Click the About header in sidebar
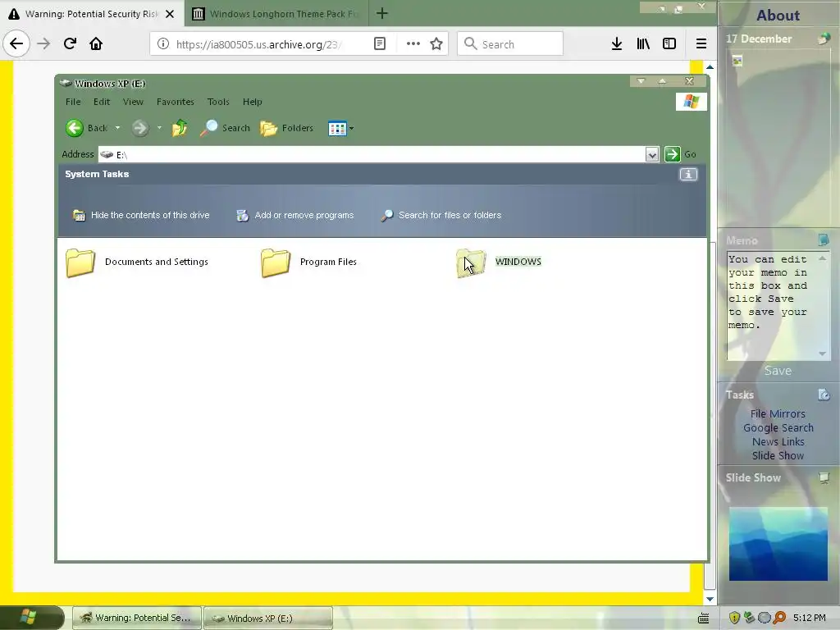Image resolution: width=840 pixels, height=630 pixels. point(778,15)
